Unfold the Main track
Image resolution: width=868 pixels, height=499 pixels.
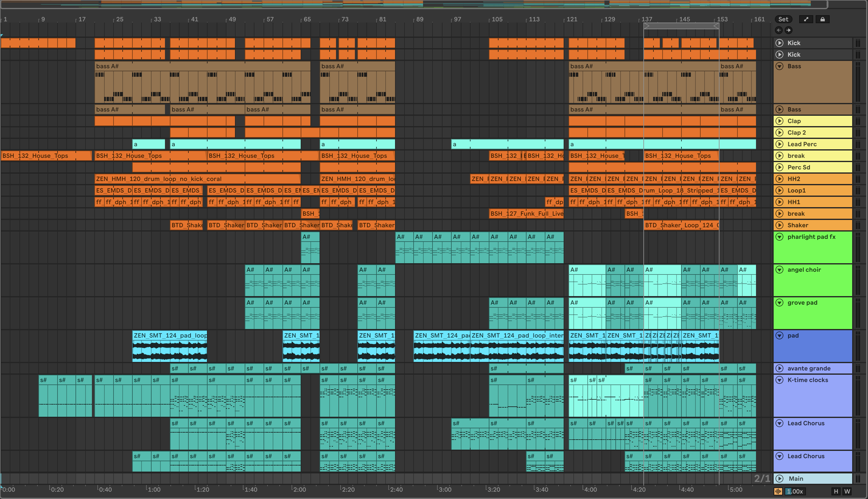tap(779, 478)
